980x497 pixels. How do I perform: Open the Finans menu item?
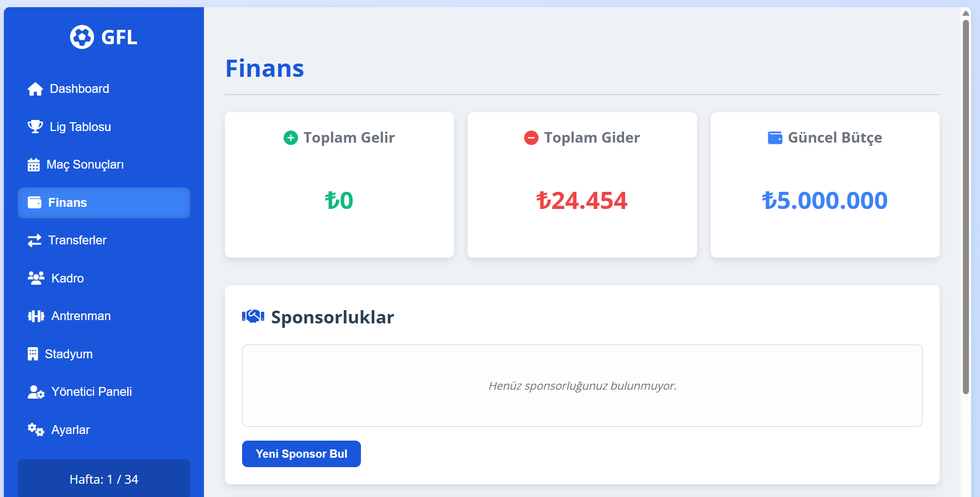(104, 203)
